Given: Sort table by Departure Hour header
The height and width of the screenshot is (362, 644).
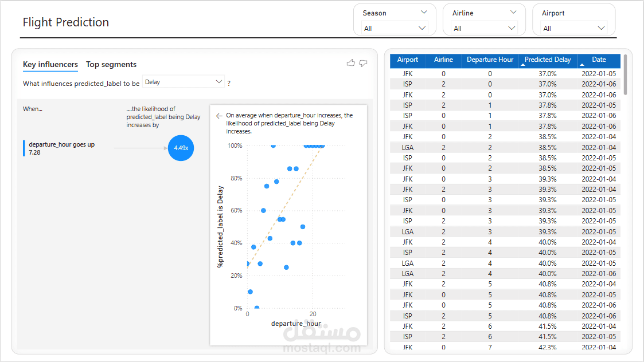Looking at the screenshot, I should 490,60.
